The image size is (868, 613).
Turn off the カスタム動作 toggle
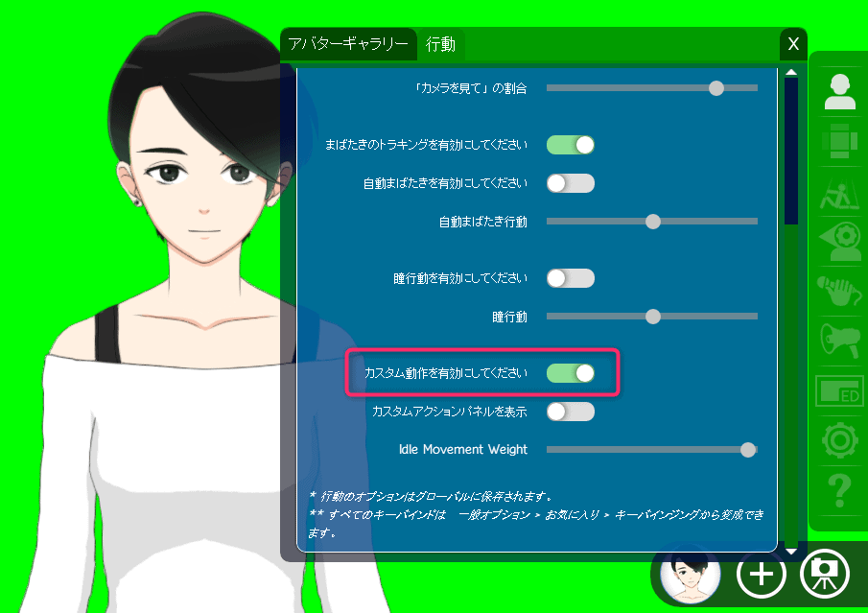[571, 373]
